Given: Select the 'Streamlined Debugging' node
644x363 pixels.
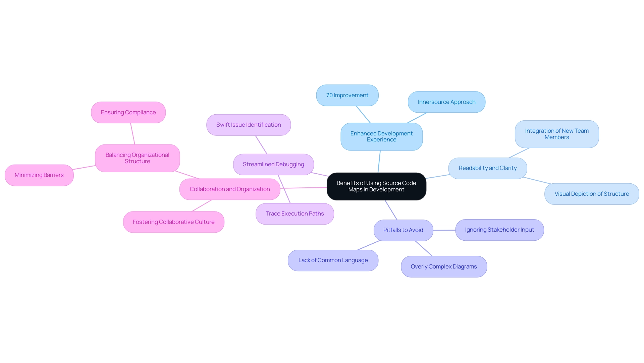Looking at the screenshot, I should [x=273, y=164].
